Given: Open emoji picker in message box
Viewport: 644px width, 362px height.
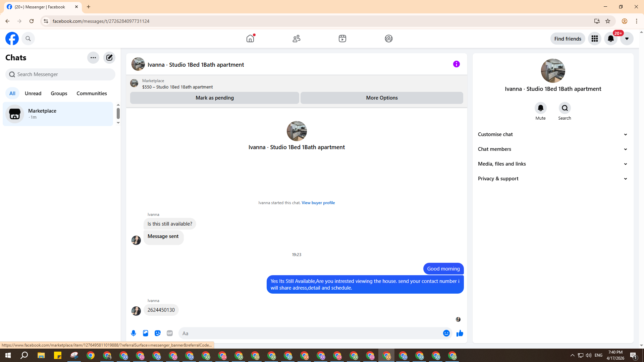Looking at the screenshot, I should (446, 333).
